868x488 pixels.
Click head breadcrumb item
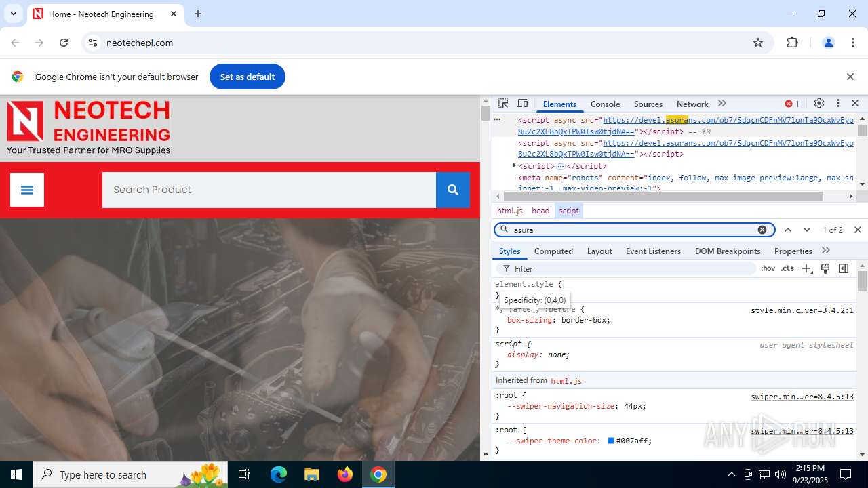[540, 211]
